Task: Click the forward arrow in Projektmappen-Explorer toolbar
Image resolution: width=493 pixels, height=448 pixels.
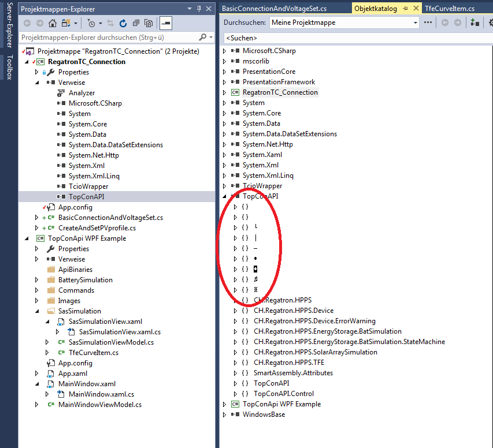Action: 39,24
